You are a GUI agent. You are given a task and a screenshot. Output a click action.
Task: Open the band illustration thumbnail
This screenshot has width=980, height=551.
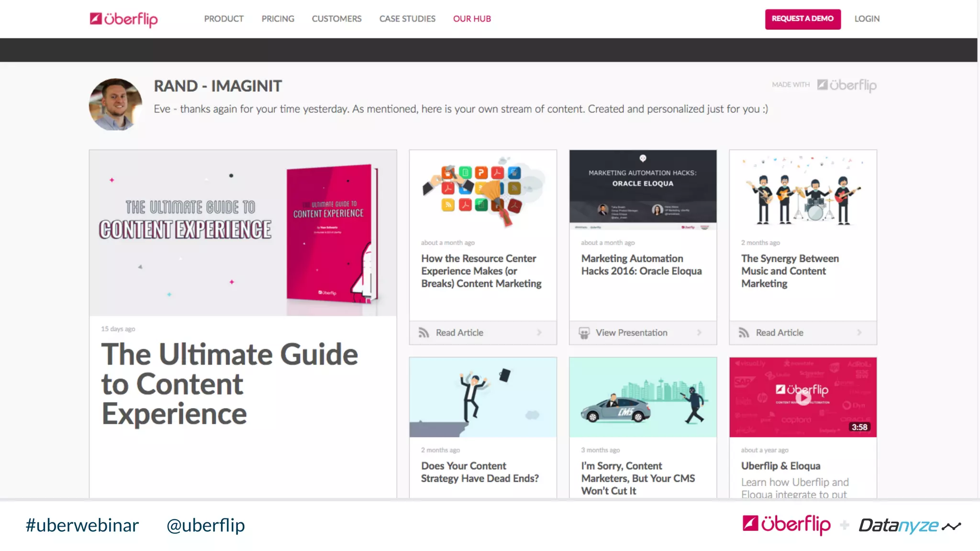pyautogui.click(x=802, y=190)
